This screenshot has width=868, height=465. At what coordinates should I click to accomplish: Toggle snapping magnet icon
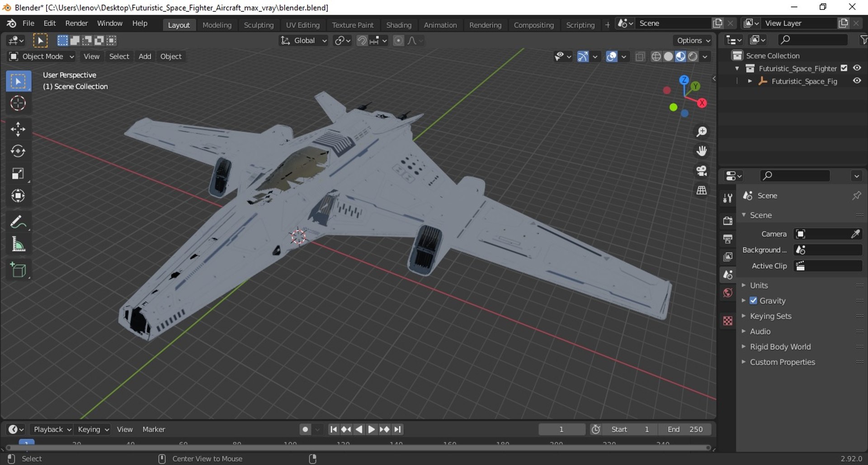[362, 41]
